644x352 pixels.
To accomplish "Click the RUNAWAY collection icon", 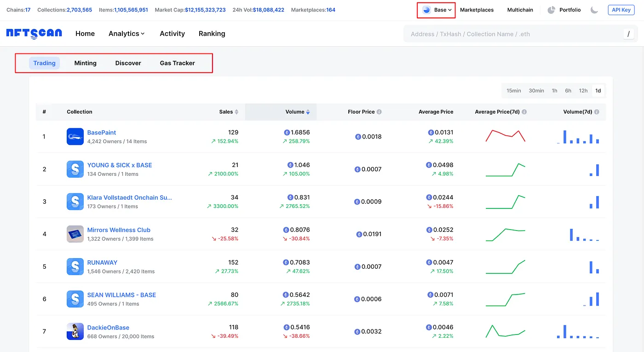I will tap(75, 267).
